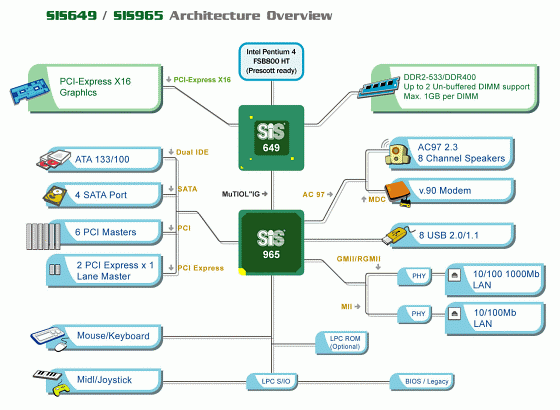The width and height of the screenshot is (560, 410).
Task: Click the upper PHY box for gigabit LAN
Action: pos(415,276)
